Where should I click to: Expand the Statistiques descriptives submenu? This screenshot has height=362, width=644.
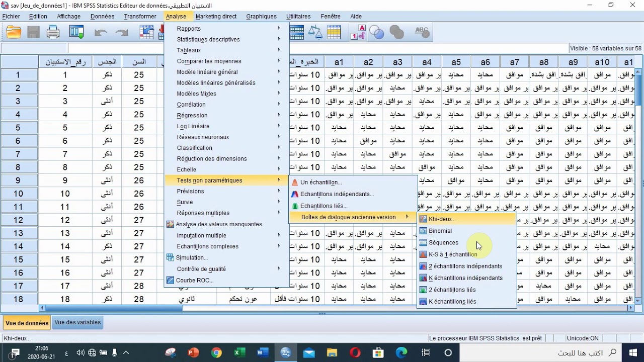pos(226,39)
